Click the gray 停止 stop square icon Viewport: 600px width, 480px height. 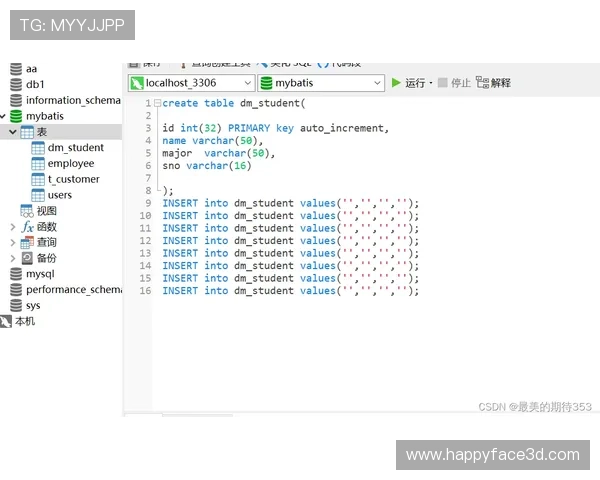point(442,83)
